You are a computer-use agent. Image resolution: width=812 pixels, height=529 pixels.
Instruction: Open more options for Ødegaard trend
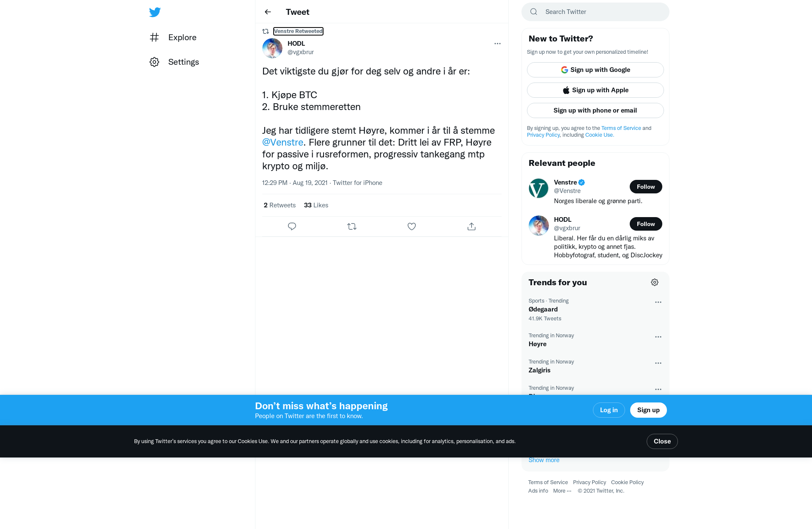(x=658, y=302)
